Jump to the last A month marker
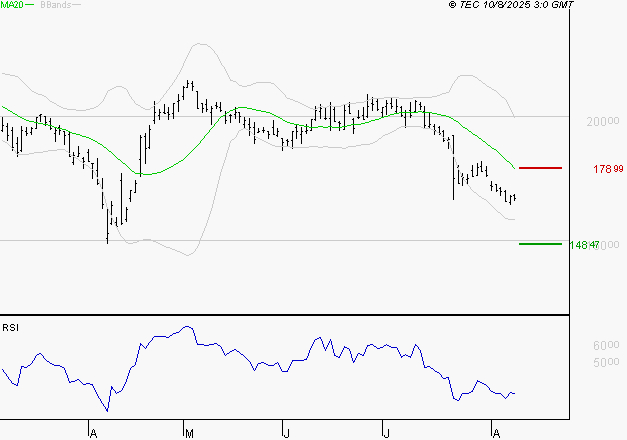This screenshot has width=627, height=440. 495,433
